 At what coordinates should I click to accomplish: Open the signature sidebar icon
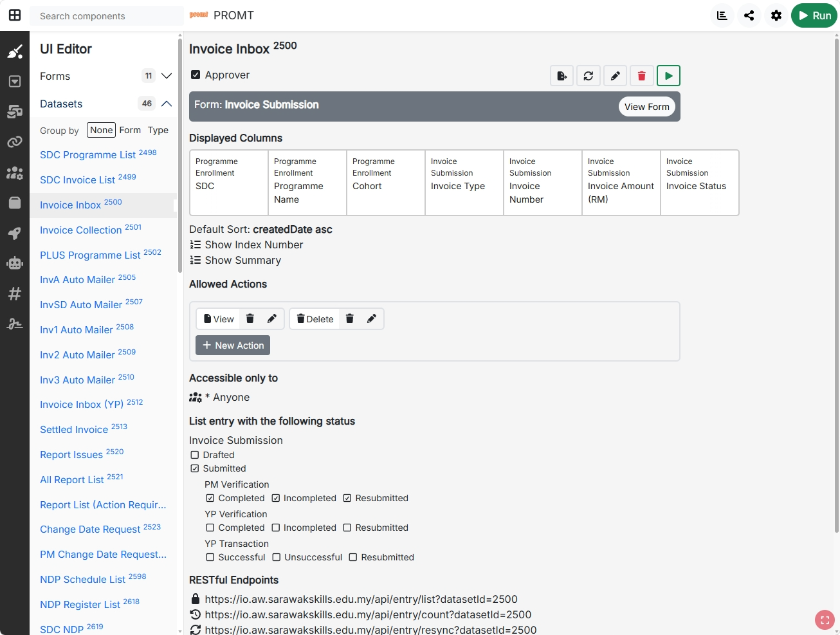tap(15, 324)
